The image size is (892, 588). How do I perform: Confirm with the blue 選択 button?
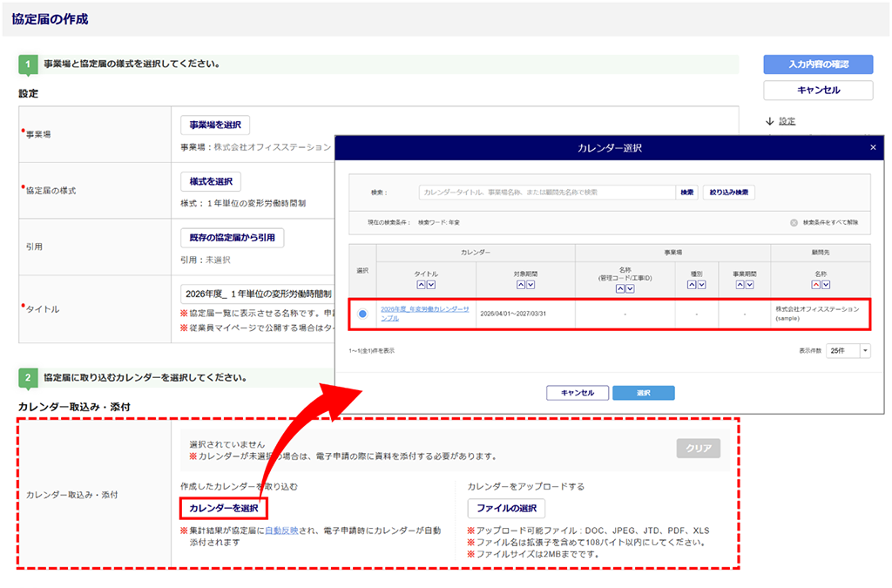click(x=643, y=393)
